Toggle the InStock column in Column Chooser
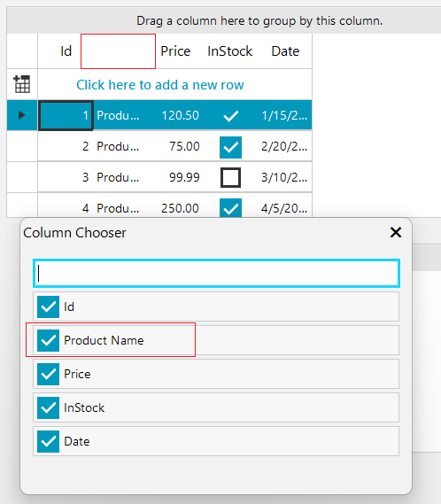441x504 pixels. click(x=48, y=407)
